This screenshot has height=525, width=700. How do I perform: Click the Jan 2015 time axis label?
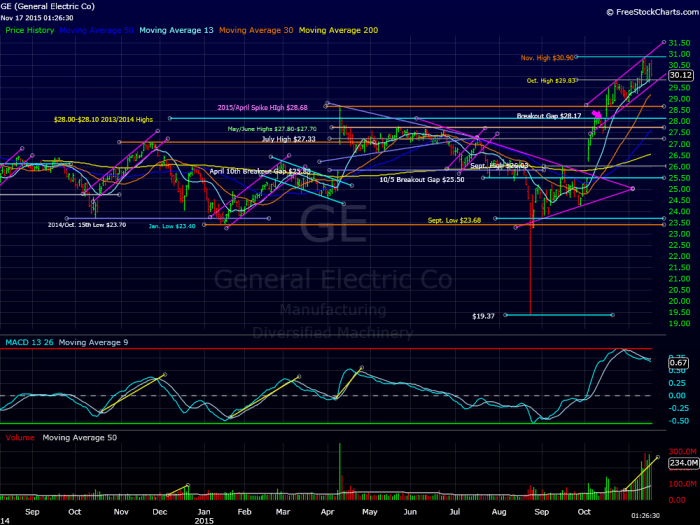coord(204,516)
